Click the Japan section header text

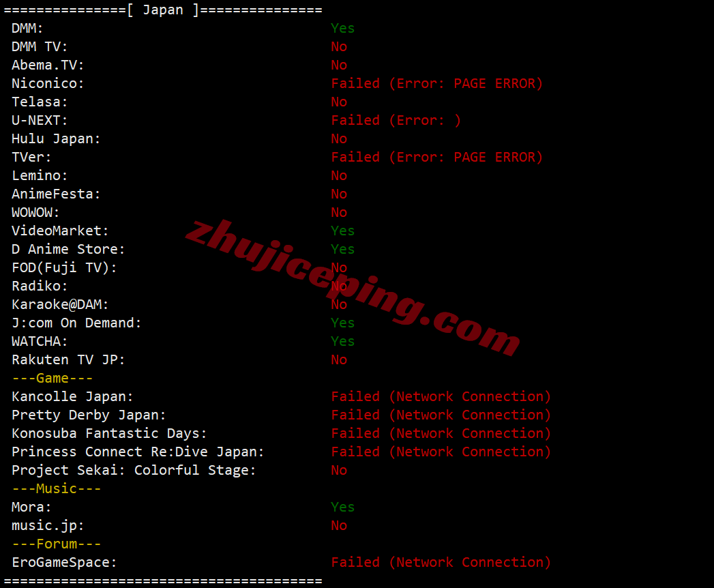pos(163,10)
